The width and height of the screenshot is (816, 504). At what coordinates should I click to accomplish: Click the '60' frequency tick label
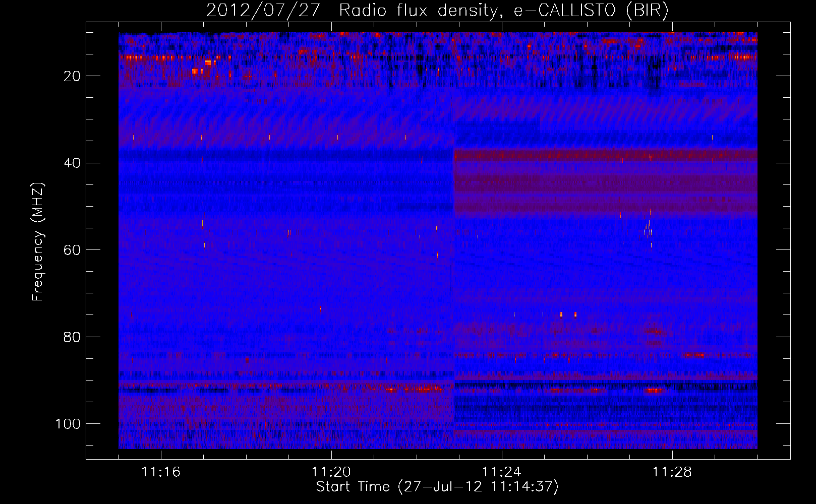(73, 250)
